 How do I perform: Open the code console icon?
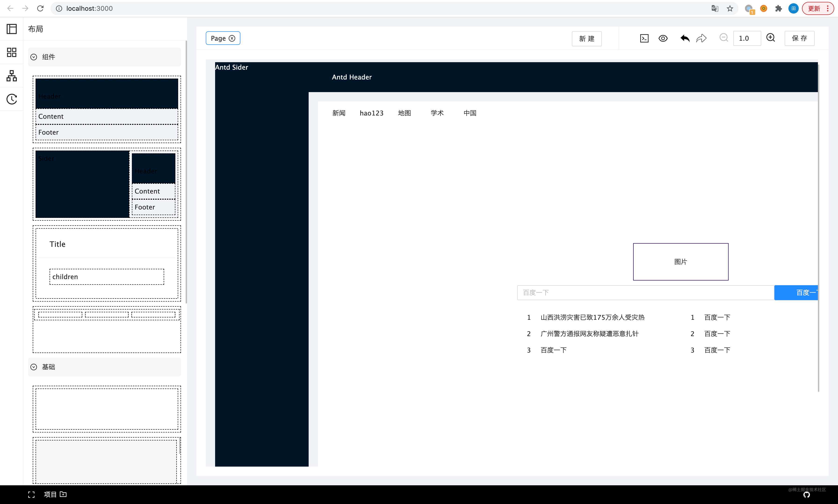pos(644,38)
